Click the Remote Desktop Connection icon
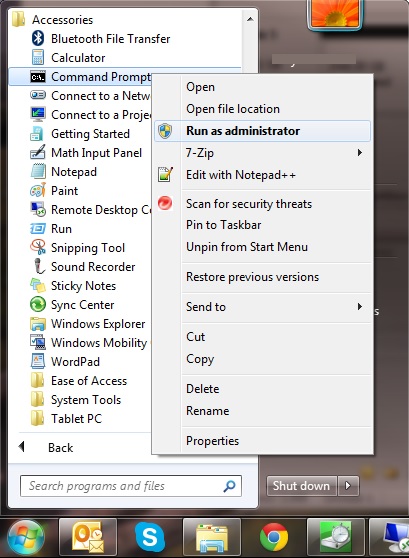Viewport: 409px width, 558px height. [x=38, y=209]
